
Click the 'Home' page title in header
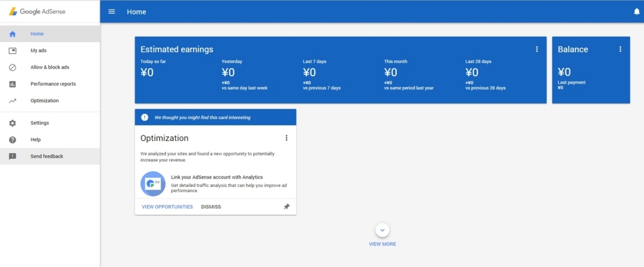tap(136, 12)
